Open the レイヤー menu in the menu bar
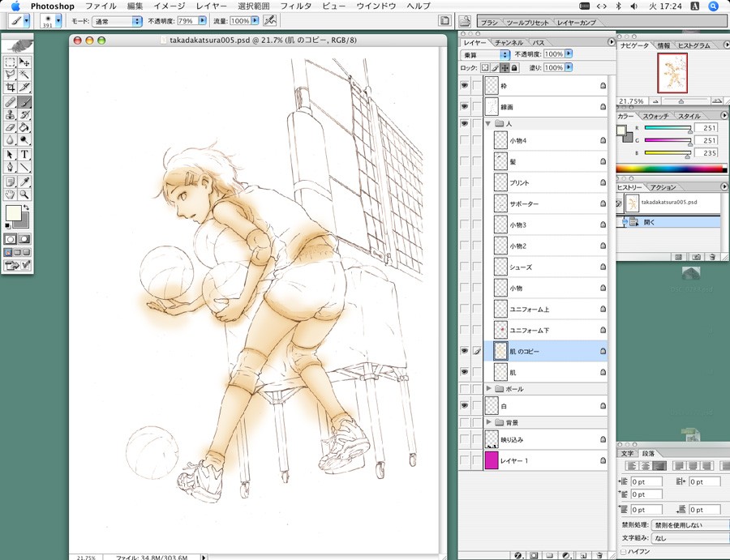This screenshot has width=730, height=560. tap(212, 6)
